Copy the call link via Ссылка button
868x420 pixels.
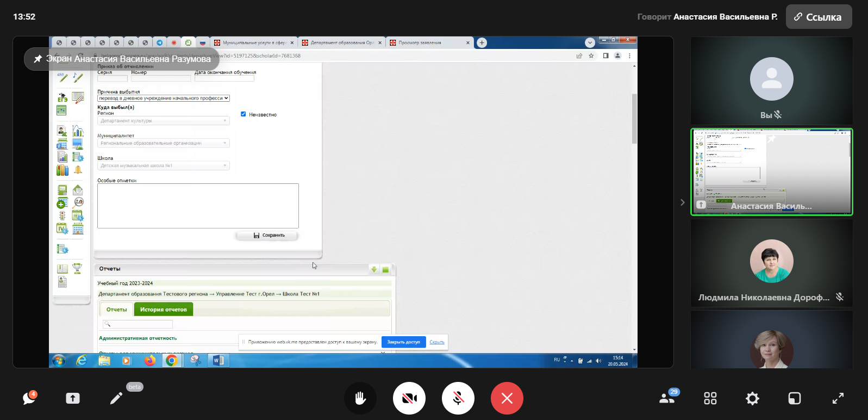point(819,17)
